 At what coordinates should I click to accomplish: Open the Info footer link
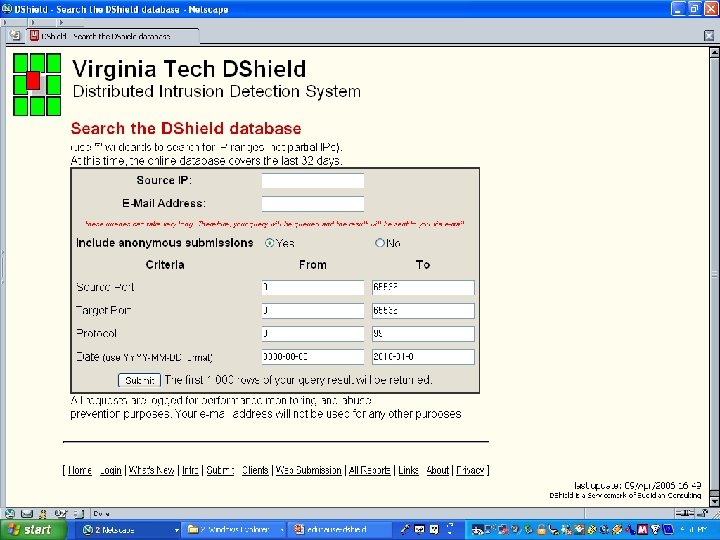pos(191,470)
